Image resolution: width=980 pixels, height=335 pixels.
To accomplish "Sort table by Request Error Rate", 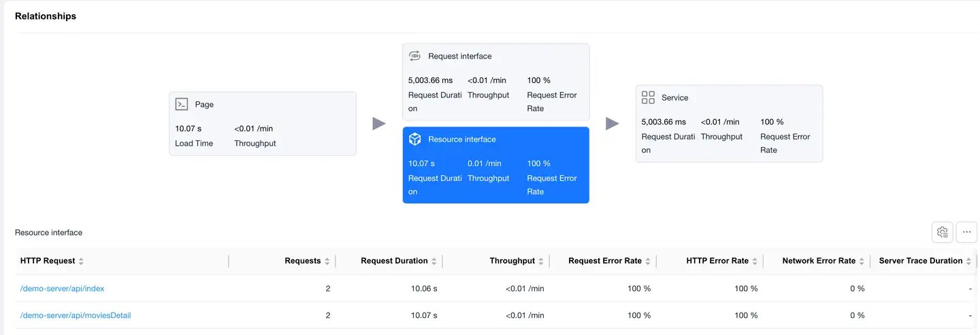I will click(648, 261).
